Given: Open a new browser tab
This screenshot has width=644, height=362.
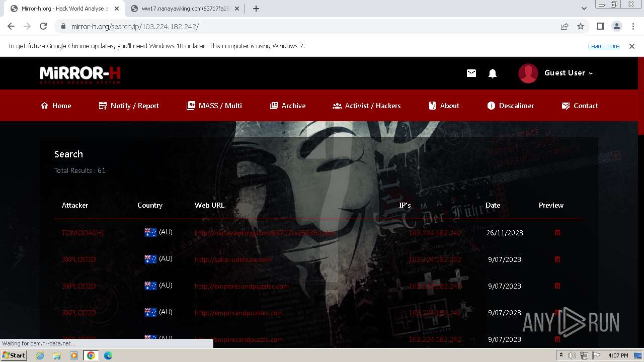Looking at the screenshot, I should (x=256, y=9).
